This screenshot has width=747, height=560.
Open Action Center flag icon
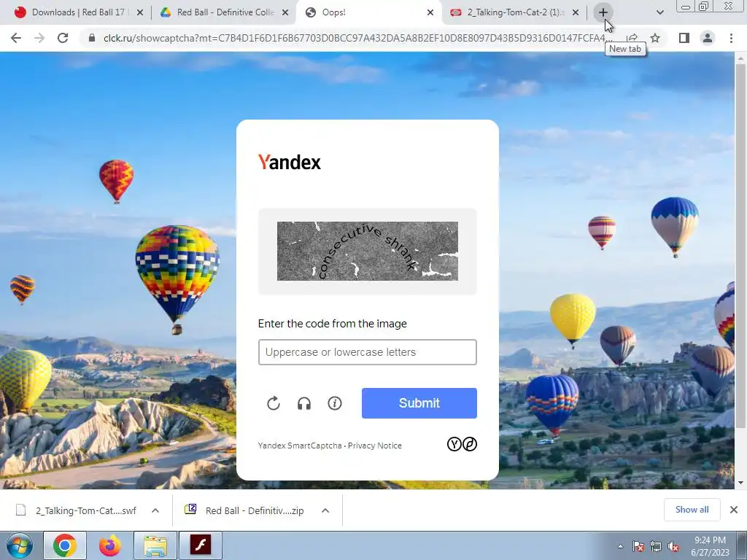click(638, 546)
